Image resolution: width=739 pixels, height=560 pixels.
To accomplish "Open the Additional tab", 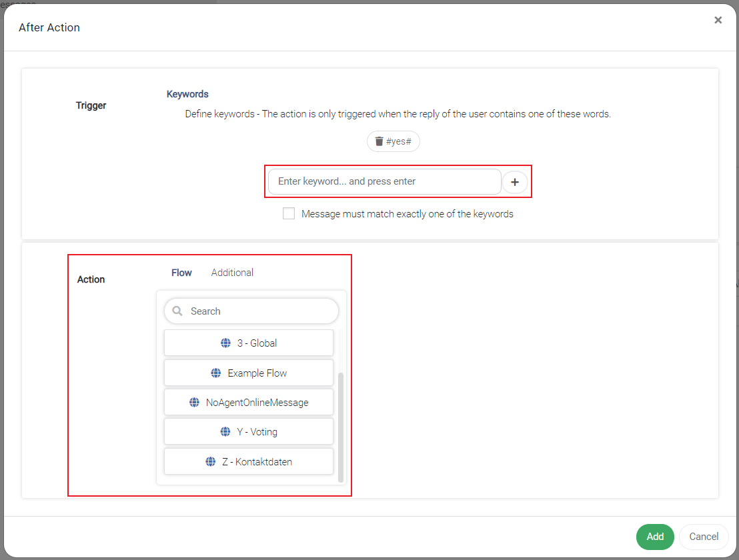I will pos(232,273).
